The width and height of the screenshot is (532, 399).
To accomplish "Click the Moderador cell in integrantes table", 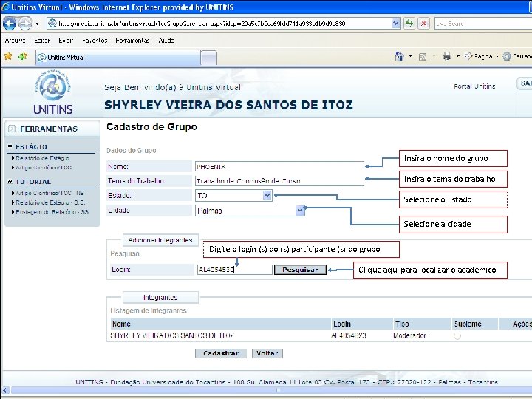I will point(409,335).
